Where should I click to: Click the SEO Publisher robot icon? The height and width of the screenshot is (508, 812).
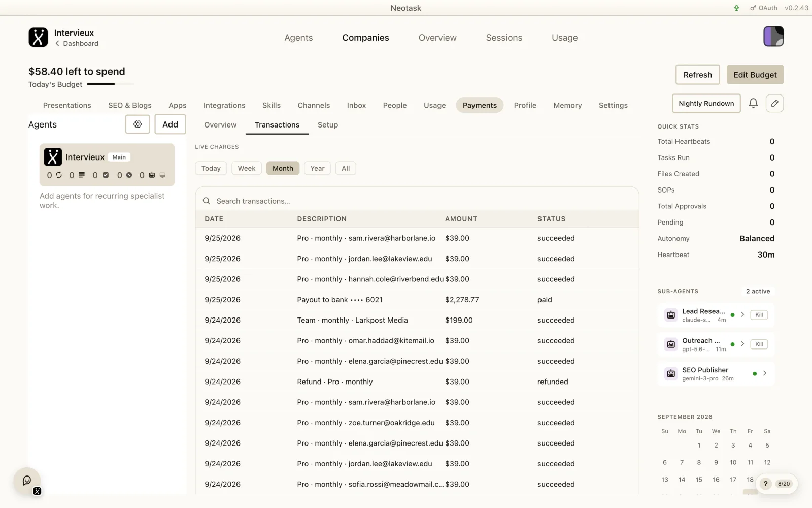[x=671, y=374]
